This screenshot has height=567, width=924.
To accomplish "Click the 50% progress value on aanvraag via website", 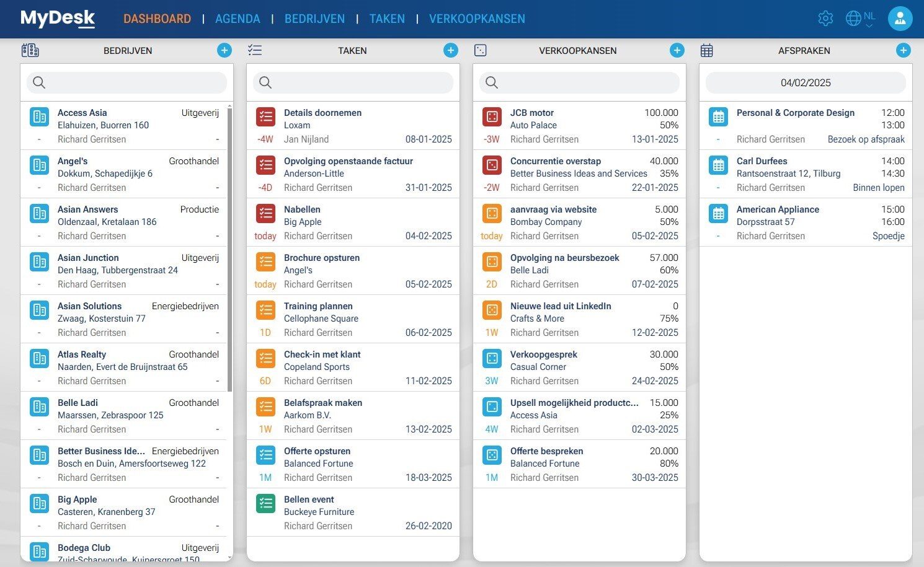I will 670,222.
